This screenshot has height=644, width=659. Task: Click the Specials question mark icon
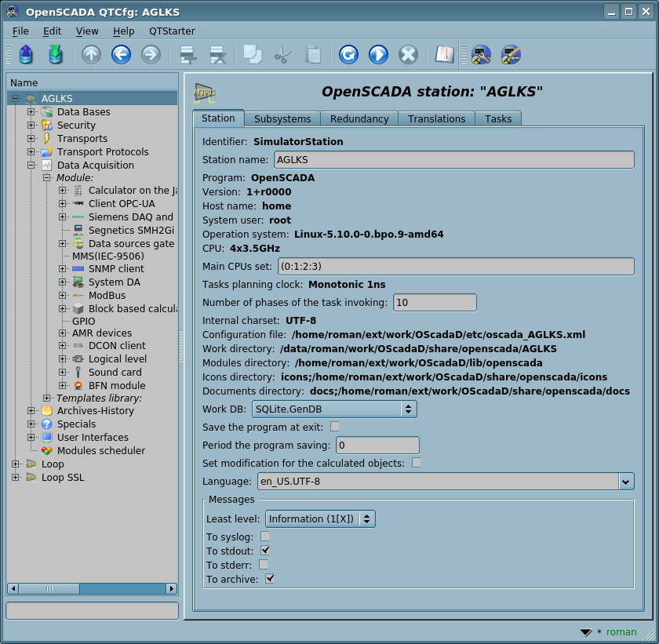pyautogui.click(x=46, y=424)
